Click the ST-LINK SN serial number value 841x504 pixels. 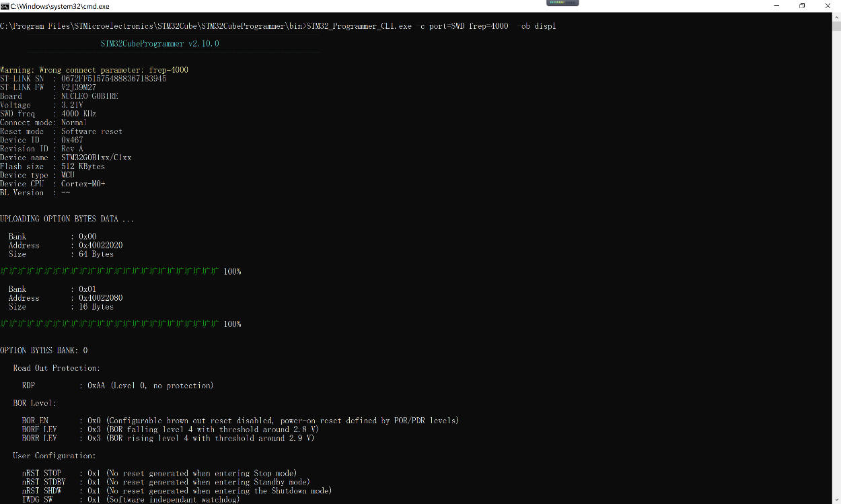tap(114, 79)
